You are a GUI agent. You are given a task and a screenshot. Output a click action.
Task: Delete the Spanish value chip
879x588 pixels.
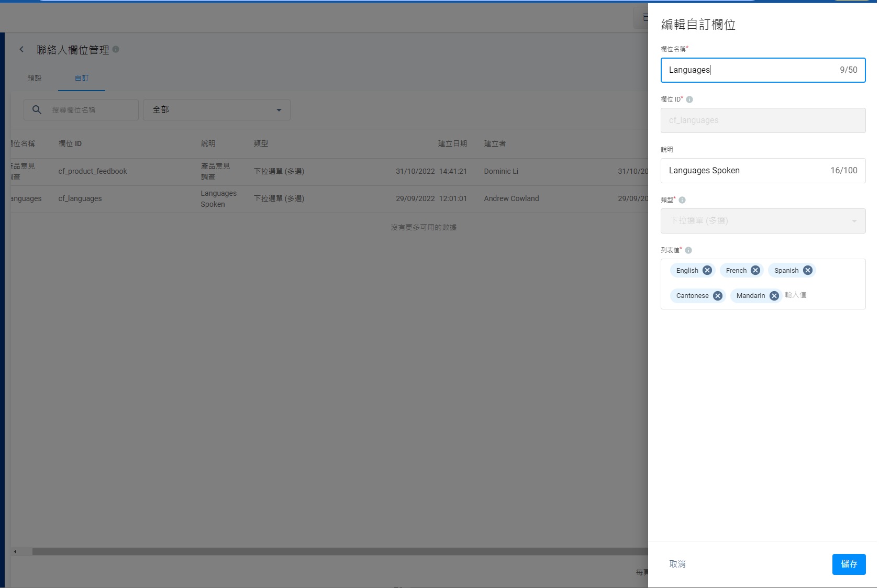tap(807, 270)
